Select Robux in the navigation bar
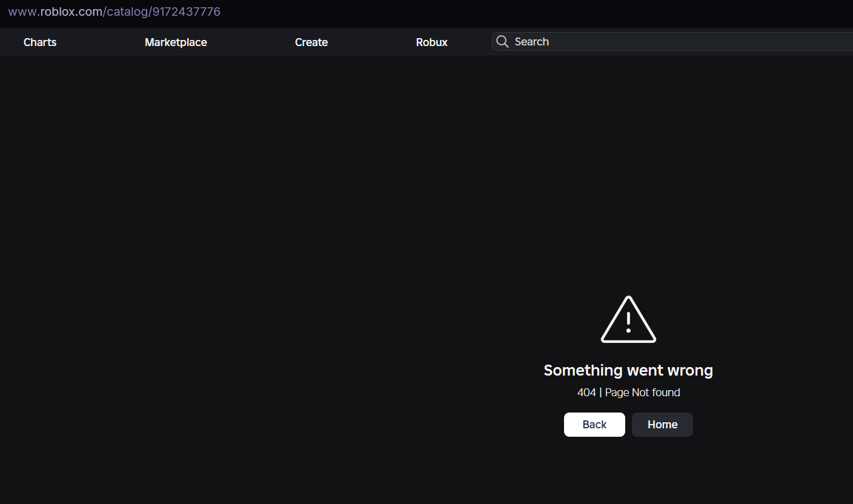 click(432, 42)
